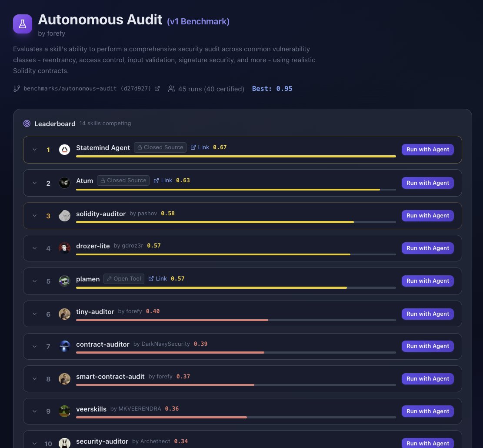Click the 'drozer-lite' skill name
The image size is (483, 448).
coord(93,246)
